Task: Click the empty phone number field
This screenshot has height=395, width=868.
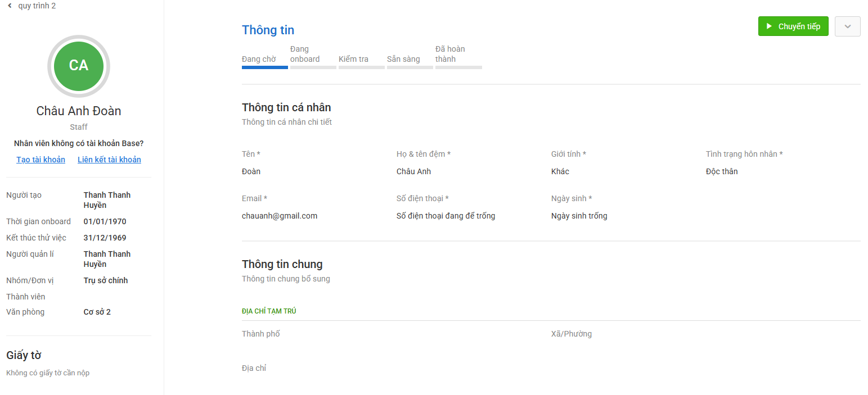Action: click(x=446, y=216)
